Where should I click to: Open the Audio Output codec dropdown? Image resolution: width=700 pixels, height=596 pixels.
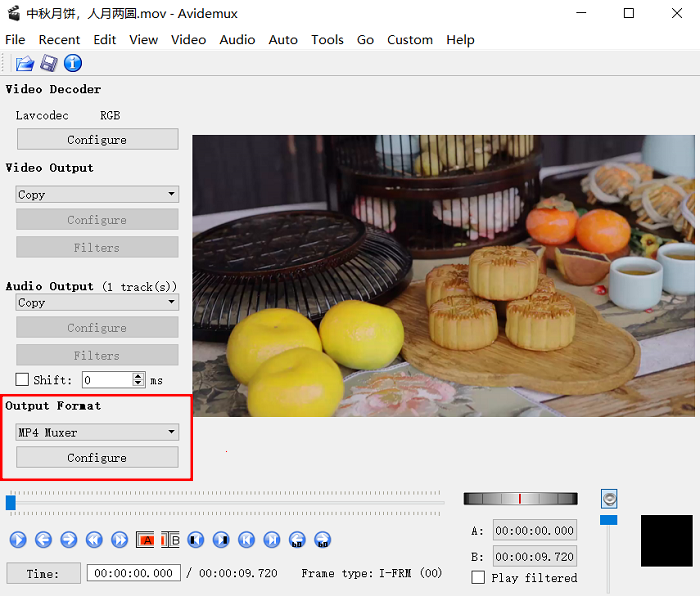[x=97, y=302]
